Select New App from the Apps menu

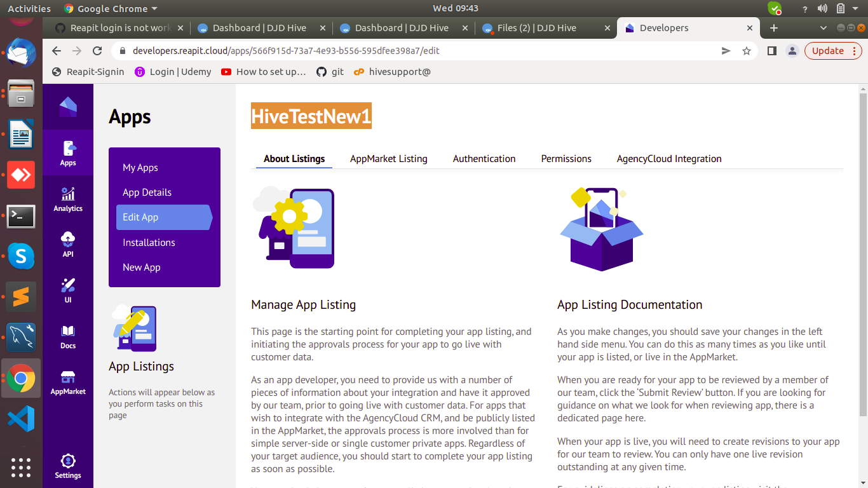tap(141, 267)
